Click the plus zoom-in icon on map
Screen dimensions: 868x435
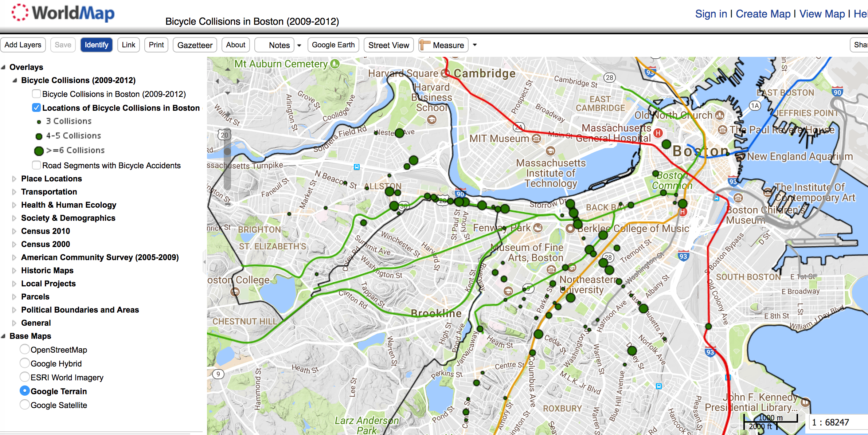[x=228, y=114]
